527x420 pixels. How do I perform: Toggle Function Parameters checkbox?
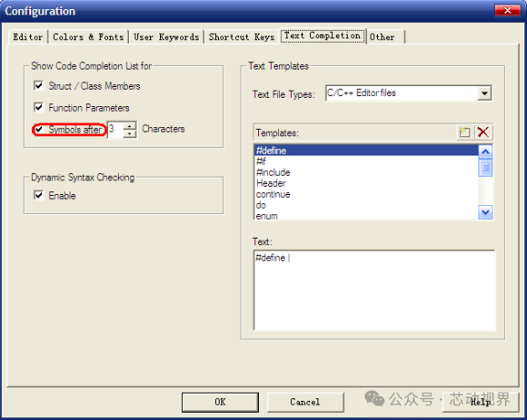pos(38,108)
